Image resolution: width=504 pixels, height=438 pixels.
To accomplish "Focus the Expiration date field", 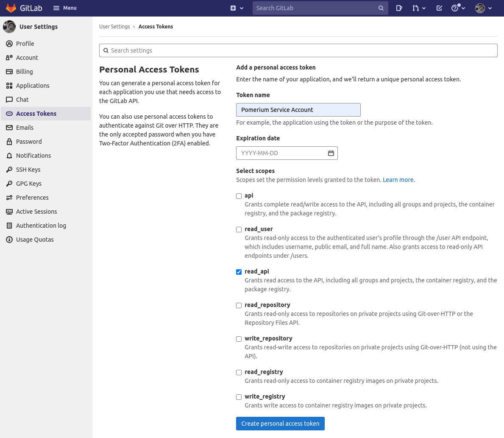I will 287,153.
